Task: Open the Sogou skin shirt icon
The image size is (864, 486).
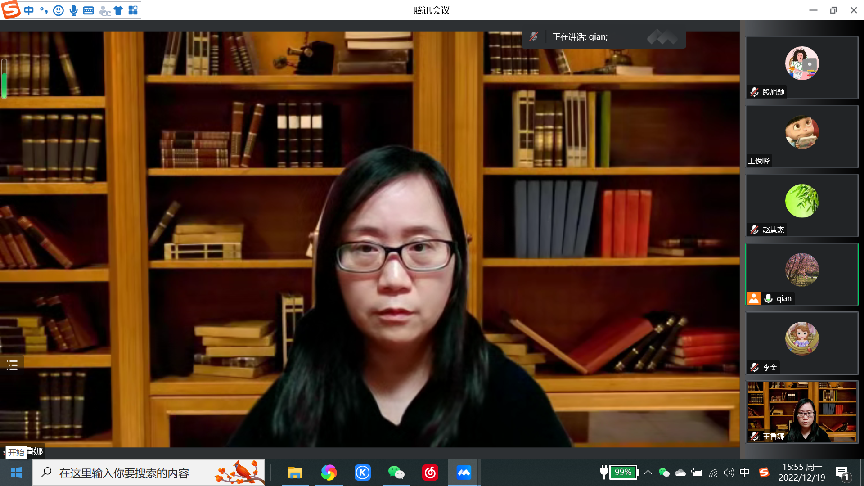Action: click(x=119, y=11)
